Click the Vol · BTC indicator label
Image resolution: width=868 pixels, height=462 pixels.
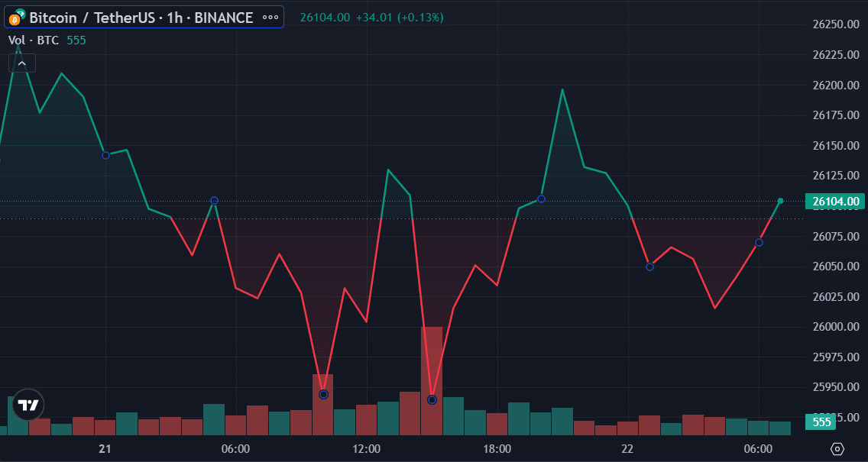(x=33, y=40)
